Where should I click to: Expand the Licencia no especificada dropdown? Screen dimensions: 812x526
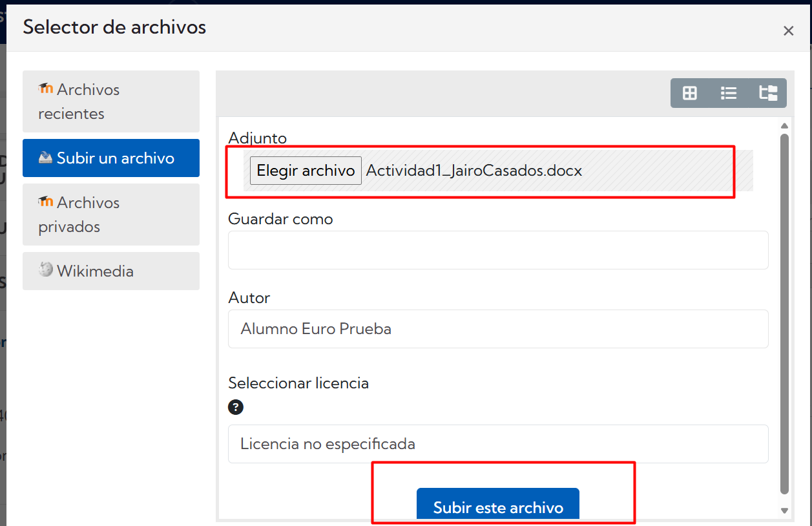point(497,444)
